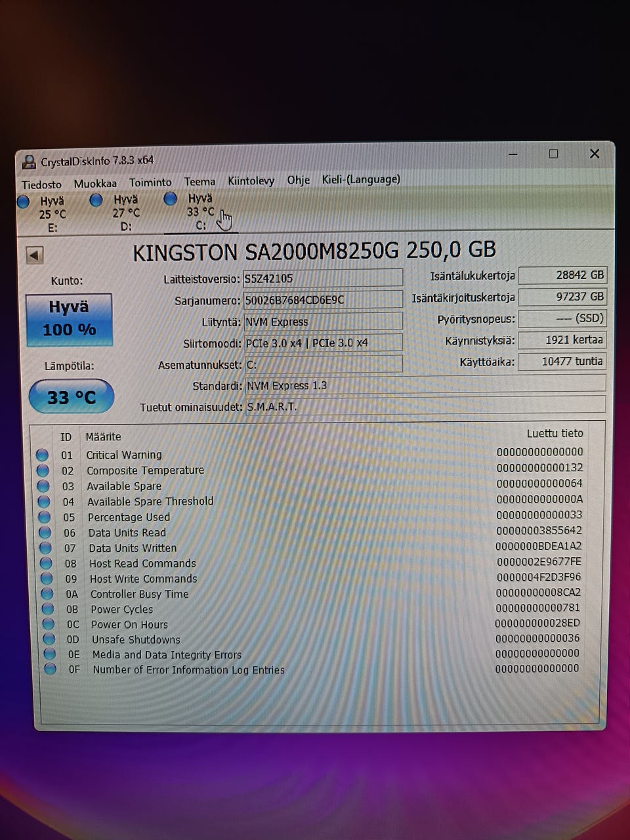Maximize the CrystalDiskInfo window
Screen dimensions: 630x840
(553, 154)
